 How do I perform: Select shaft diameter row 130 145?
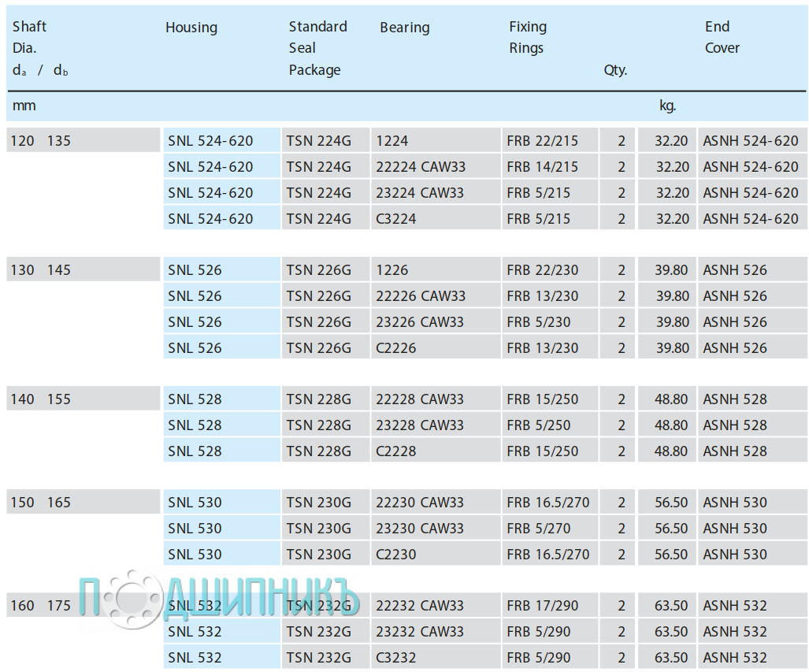pyautogui.click(x=83, y=269)
